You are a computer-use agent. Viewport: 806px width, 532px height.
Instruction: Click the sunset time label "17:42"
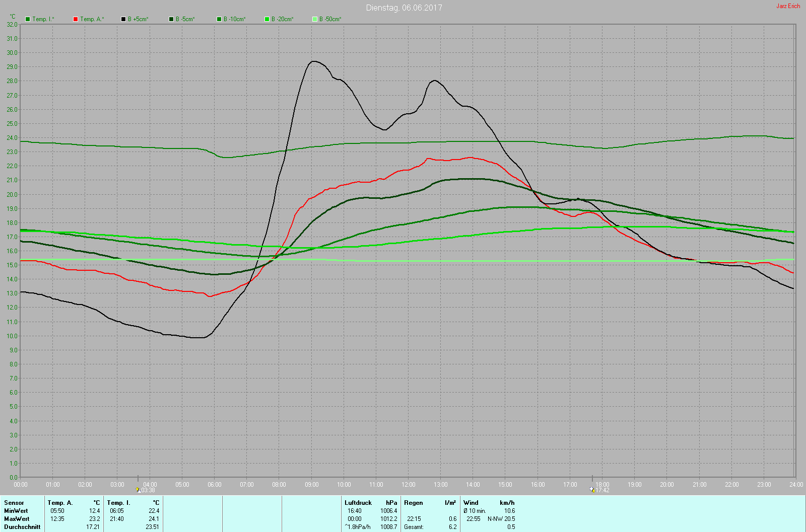pyautogui.click(x=603, y=490)
